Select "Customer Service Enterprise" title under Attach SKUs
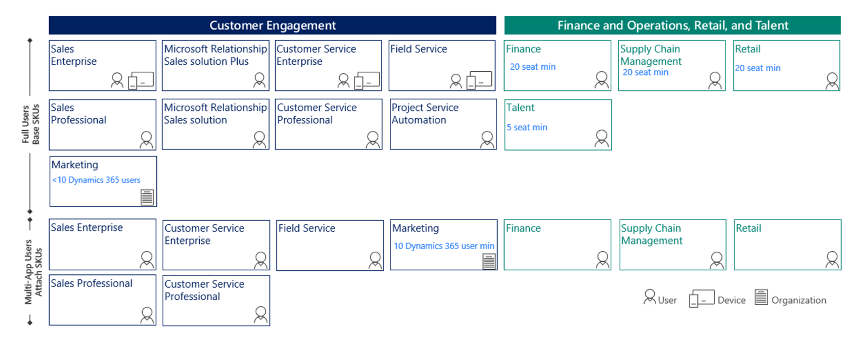This screenshot has height=341, width=868. coord(204,234)
